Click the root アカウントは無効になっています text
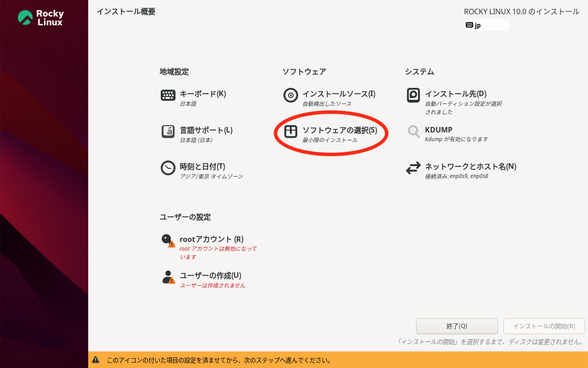The width and height of the screenshot is (588, 368). pos(218,253)
